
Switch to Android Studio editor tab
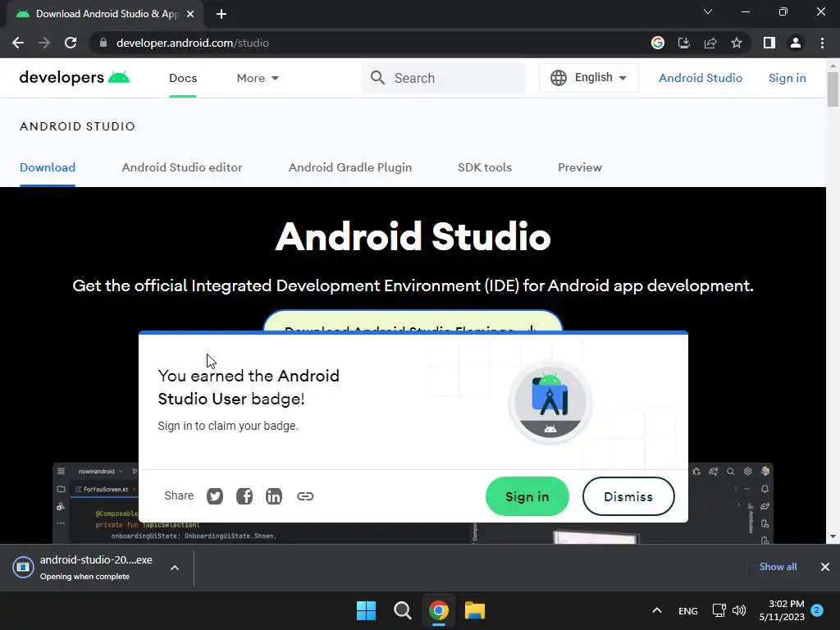pos(182,167)
